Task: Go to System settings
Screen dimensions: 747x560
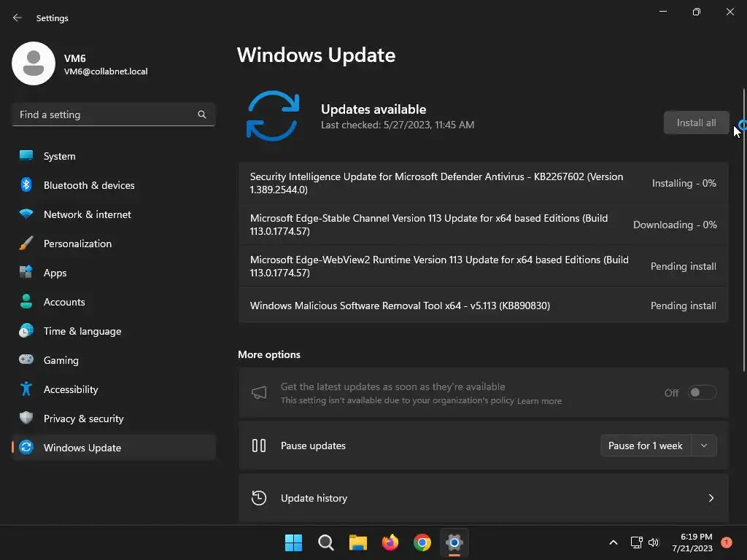Action: (x=113, y=156)
